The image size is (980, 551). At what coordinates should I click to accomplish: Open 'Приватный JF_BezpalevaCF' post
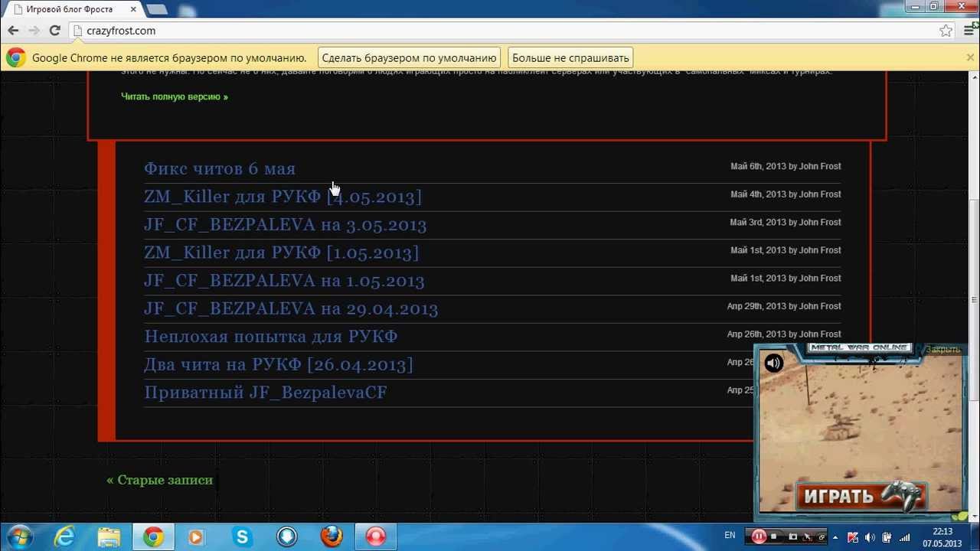(265, 392)
